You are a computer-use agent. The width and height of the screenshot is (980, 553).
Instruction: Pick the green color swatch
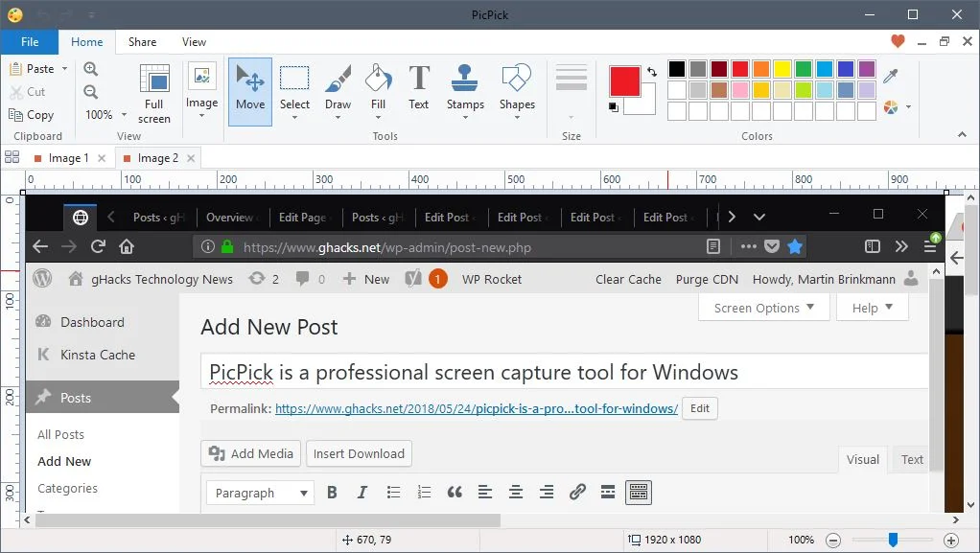coord(804,69)
